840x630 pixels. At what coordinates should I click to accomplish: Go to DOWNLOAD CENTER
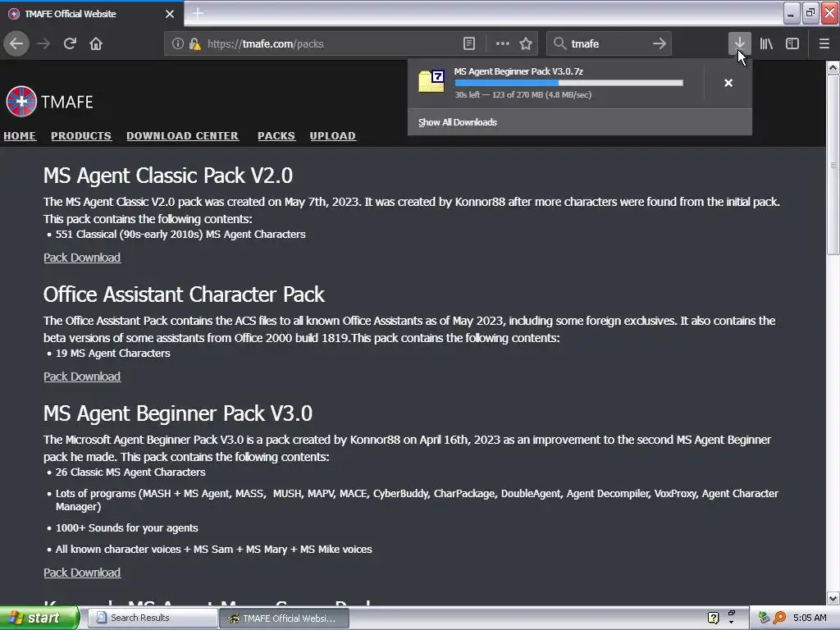pos(183,136)
